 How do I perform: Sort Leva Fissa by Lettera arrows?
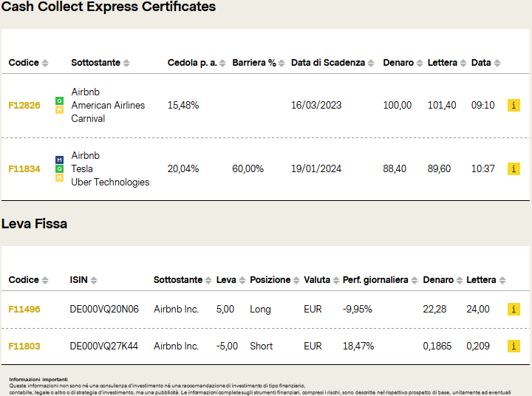[x=502, y=280]
